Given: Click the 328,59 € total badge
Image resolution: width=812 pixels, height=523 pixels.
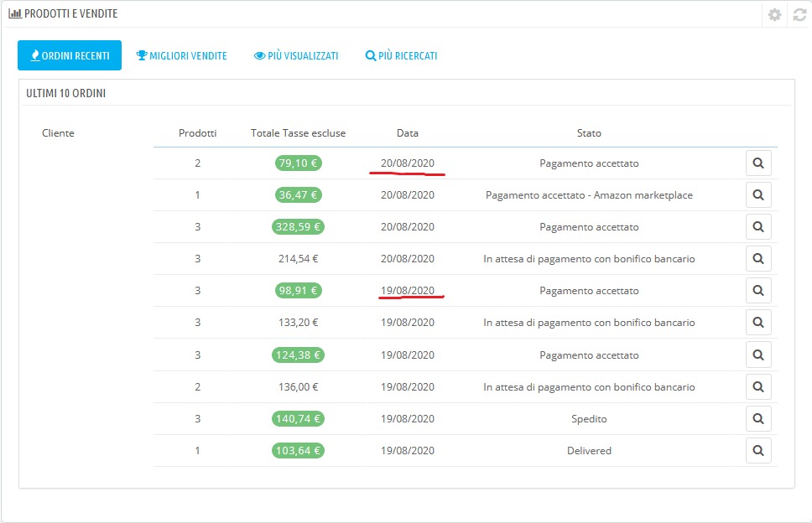Looking at the screenshot, I should (299, 226).
